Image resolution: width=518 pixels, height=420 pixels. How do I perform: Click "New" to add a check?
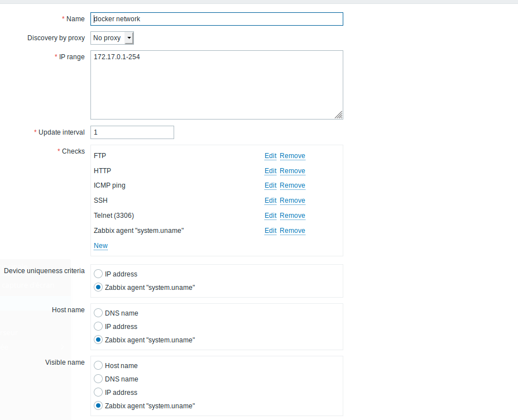coord(100,245)
